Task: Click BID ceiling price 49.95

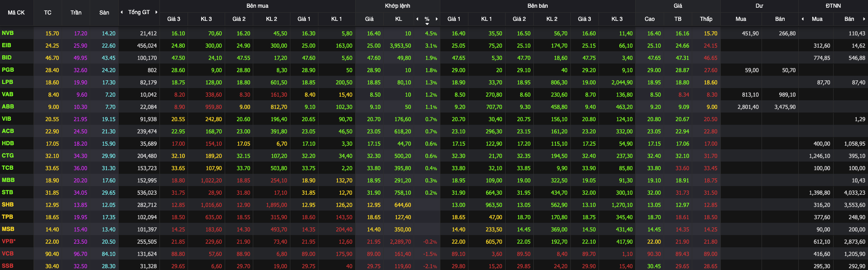Action: [81, 58]
